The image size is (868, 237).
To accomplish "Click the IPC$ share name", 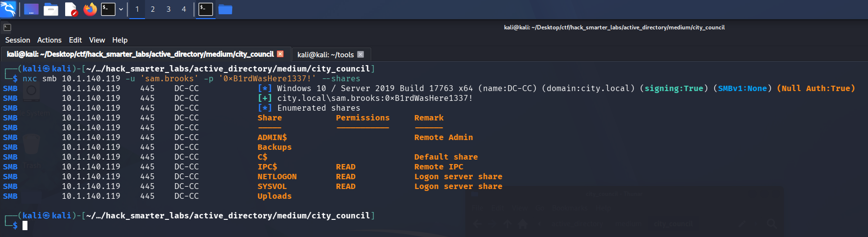I will pos(267,166).
